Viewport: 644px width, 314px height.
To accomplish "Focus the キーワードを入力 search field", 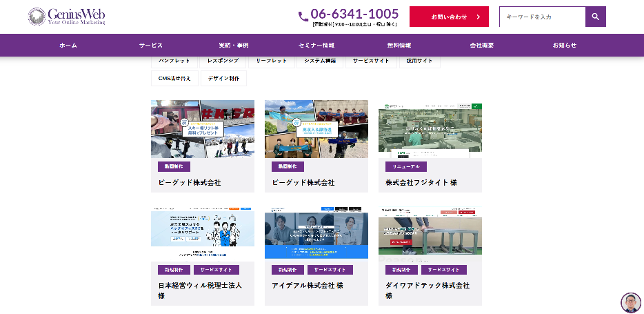I will pyautogui.click(x=542, y=17).
